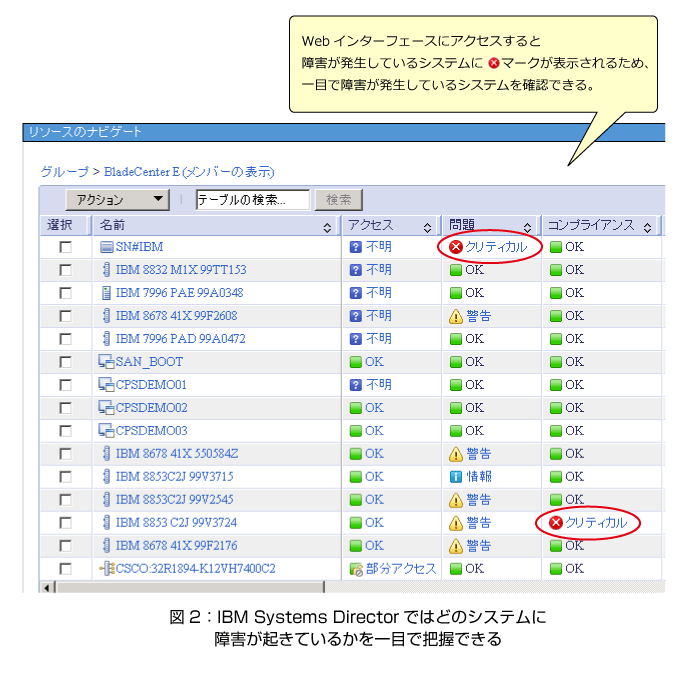Click the virtual server icon beside SAN_BOOT
The width and height of the screenshot is (686, 678).
point(106,362)
